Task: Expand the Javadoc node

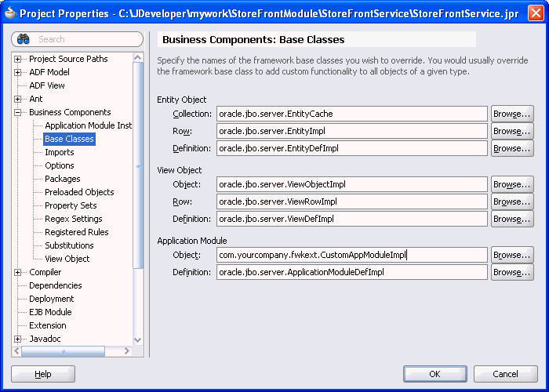Action: 17,339
